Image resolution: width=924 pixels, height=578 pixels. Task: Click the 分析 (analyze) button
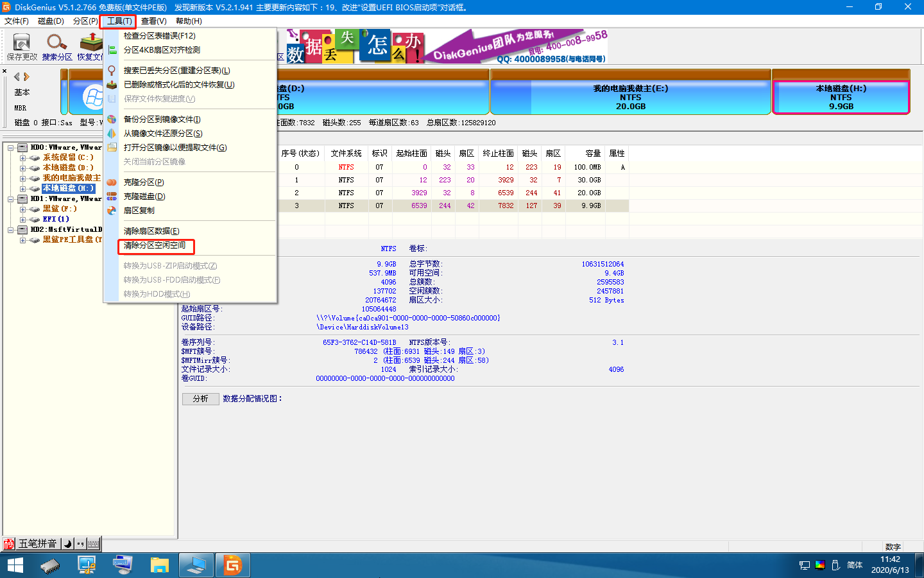point(201,399)
